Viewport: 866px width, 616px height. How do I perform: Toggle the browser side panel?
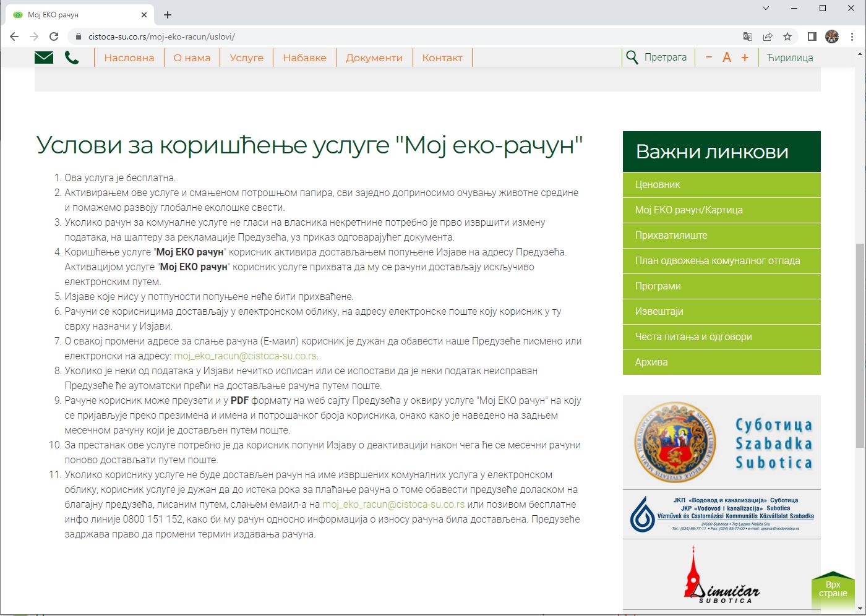coord(812,36)
